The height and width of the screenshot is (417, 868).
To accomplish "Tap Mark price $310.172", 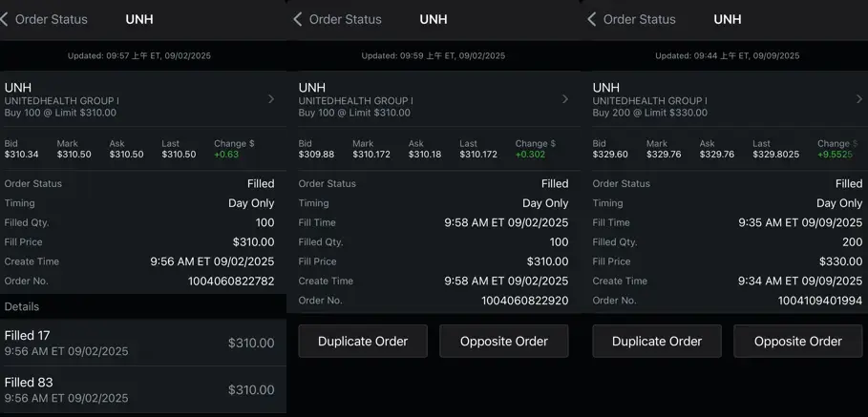I will click(370, 155).
